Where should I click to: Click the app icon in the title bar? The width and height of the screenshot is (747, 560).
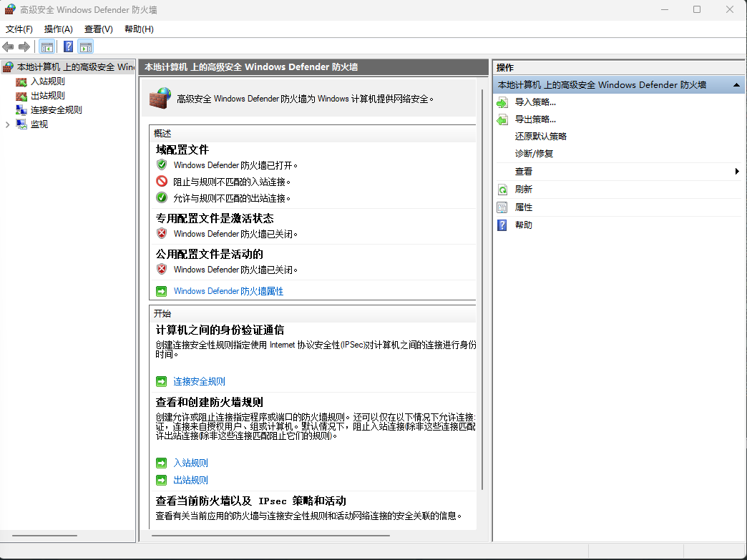[9, 9]
